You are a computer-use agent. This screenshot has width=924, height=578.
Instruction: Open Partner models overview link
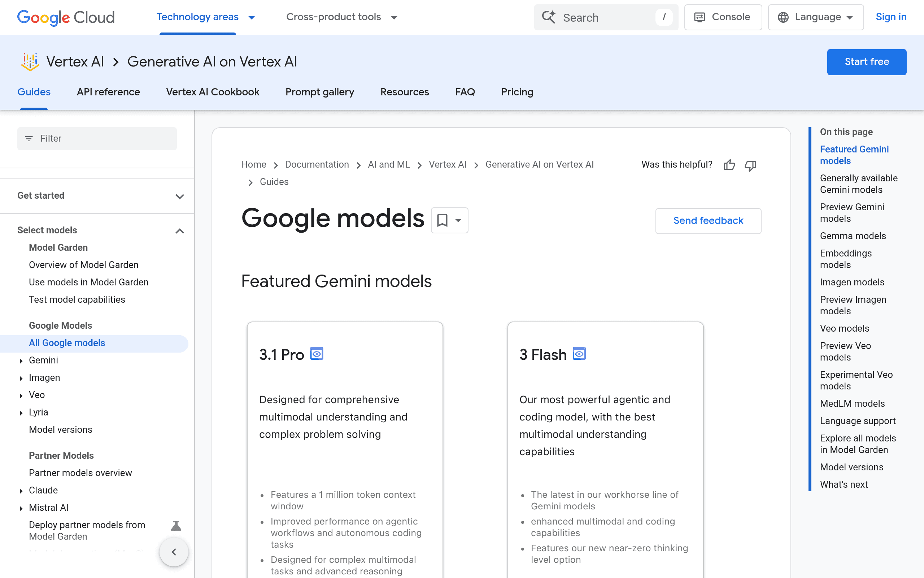[x=80, y=473]
